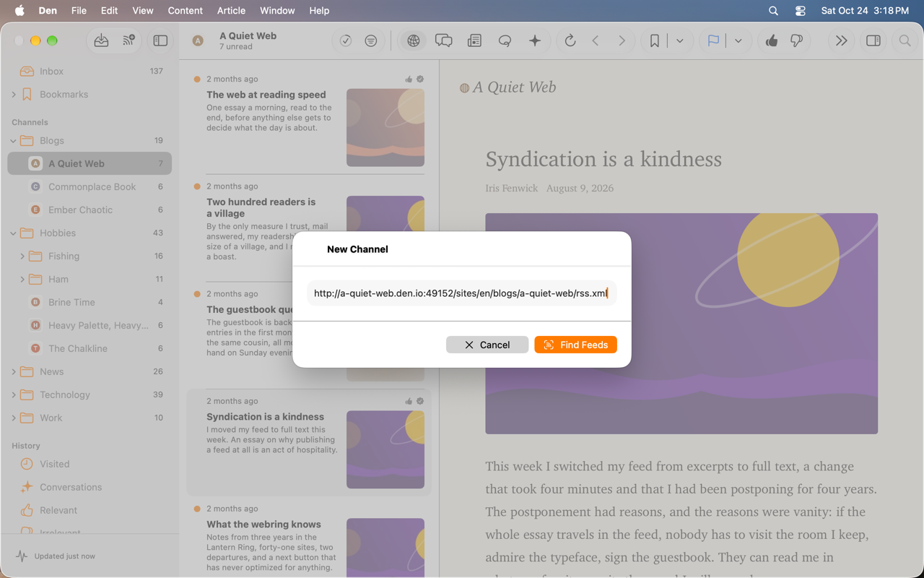Open the article filter icon
The width and height of the screenshot is (924, 578).
point(371,41)
